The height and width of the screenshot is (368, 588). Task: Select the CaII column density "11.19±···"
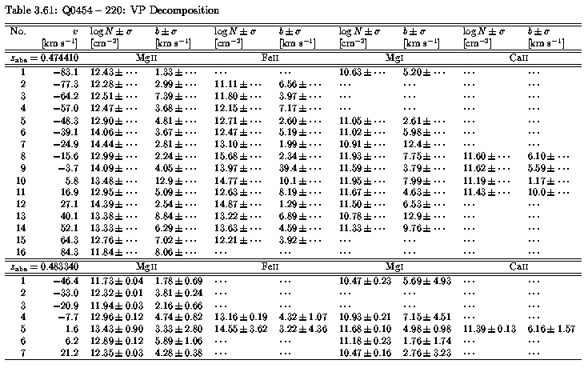click(486, 181)
